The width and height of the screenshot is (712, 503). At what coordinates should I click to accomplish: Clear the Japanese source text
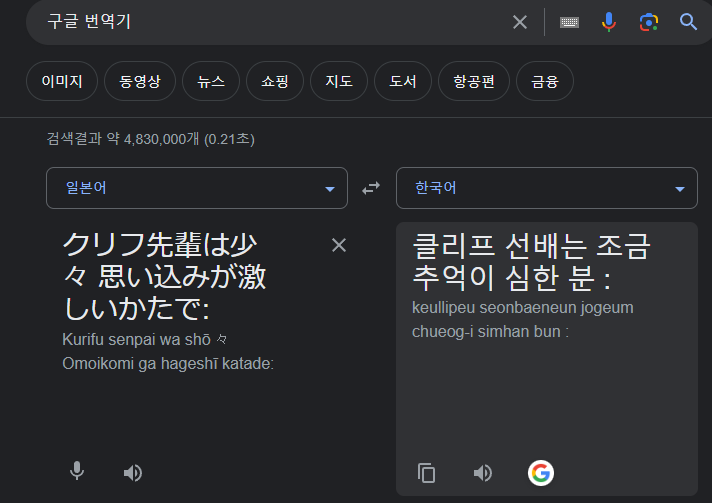[339, 245]
